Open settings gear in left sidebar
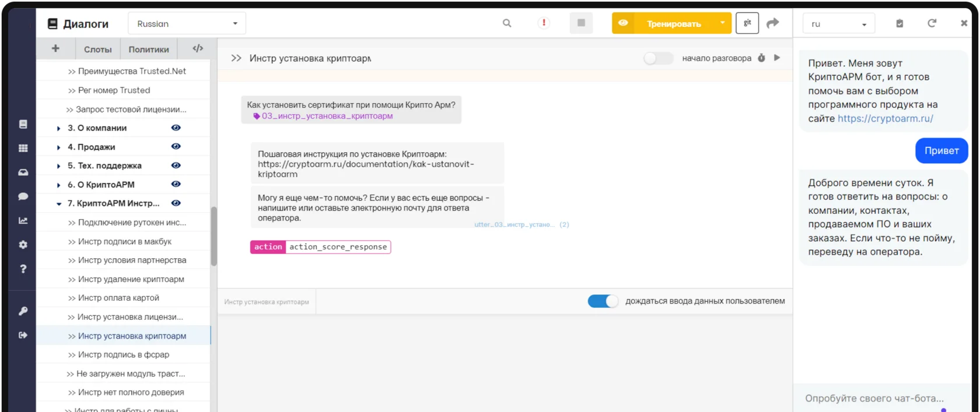980x412 pixels. click(23, 245)
